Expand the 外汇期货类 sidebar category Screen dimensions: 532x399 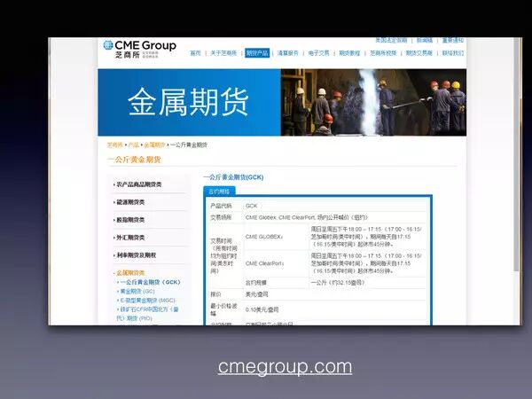130,238
